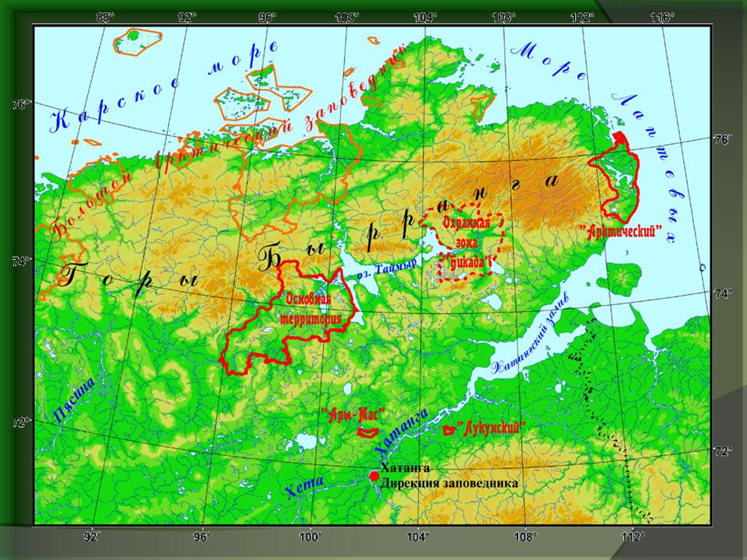The height and width of the screenshot is (560, 747).
Task: Click the "Арктический" red text label
Action: pos(620,231)
